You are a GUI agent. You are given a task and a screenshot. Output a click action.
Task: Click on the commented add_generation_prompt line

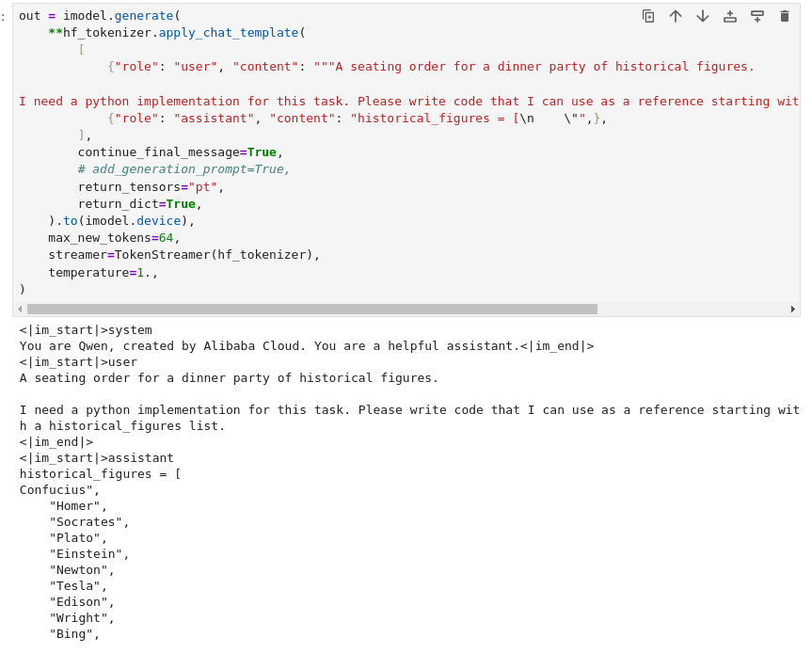[183, 169]
